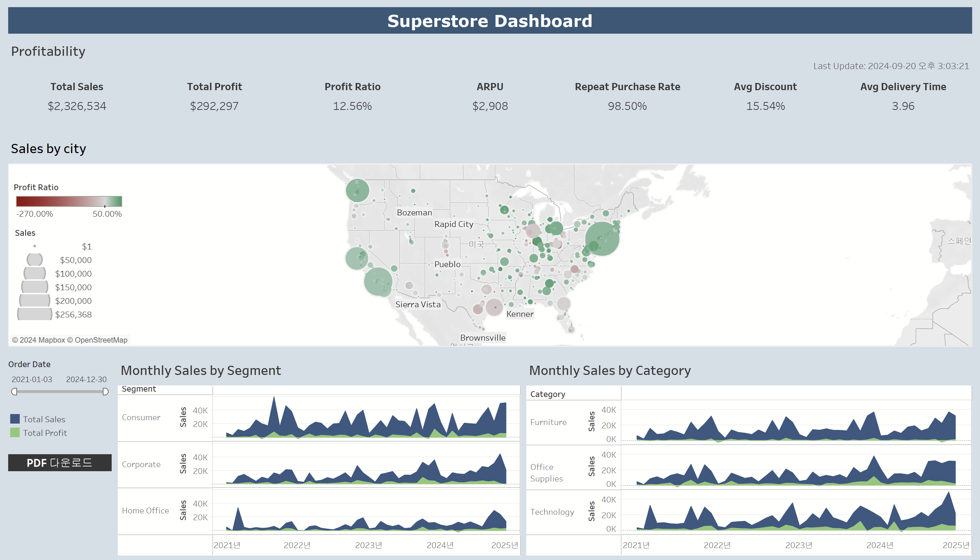Viewport: 980px width, 560px height.
Task: Click the PDF 다운로드 button
Action: [60, 462]
